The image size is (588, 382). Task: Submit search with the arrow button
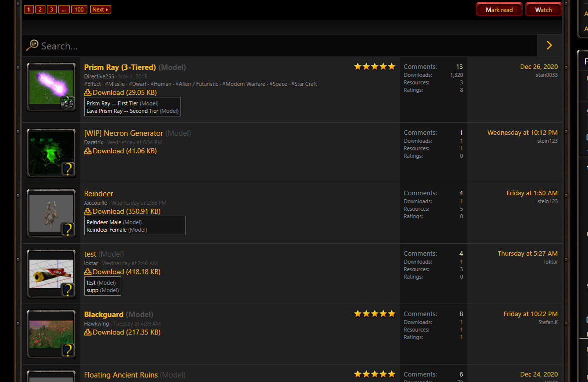pos(550,45)
